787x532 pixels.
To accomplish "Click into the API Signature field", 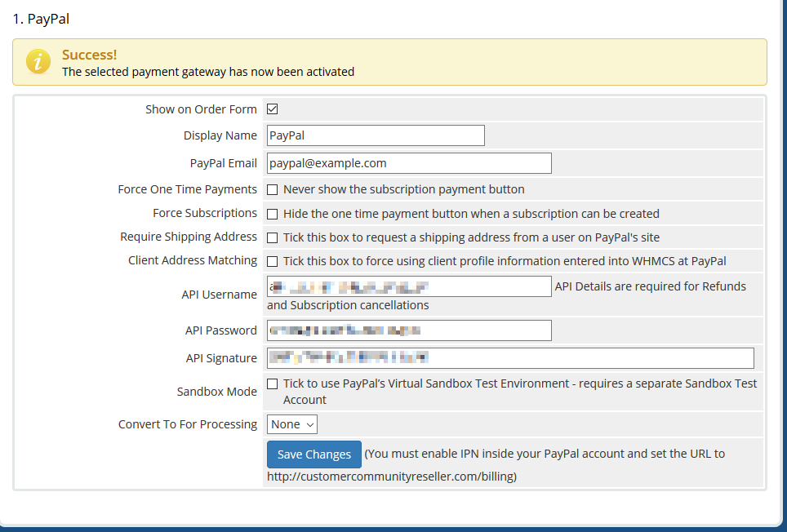I will 510,358.
